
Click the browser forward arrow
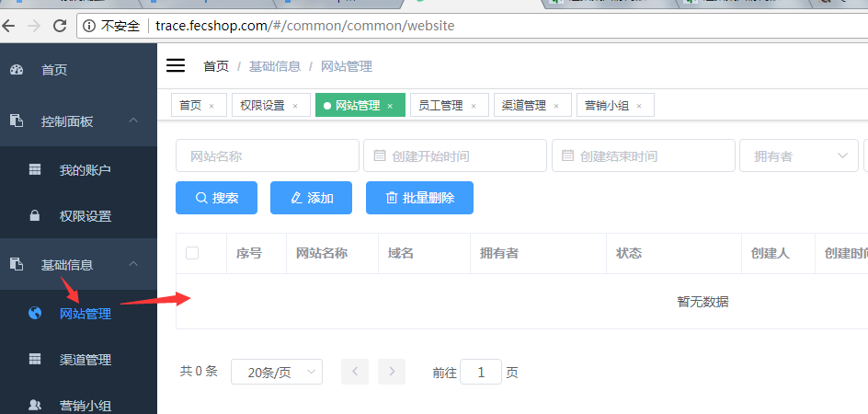[x=34, y=26]
